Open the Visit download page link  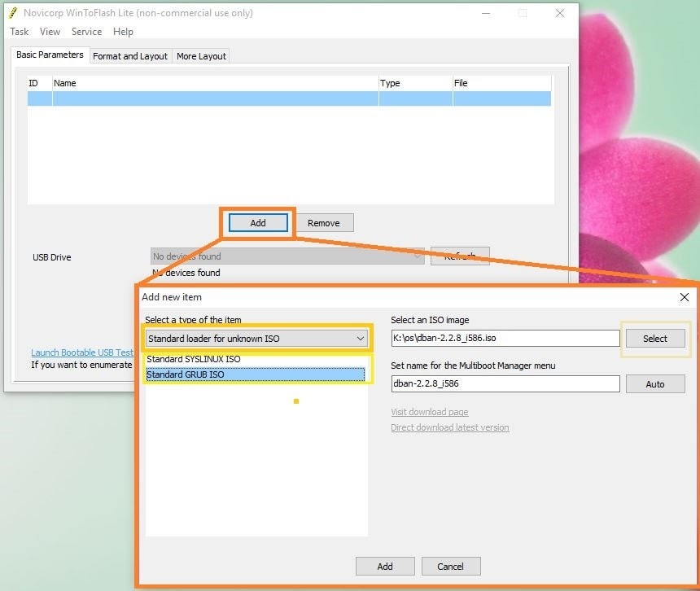430,412
